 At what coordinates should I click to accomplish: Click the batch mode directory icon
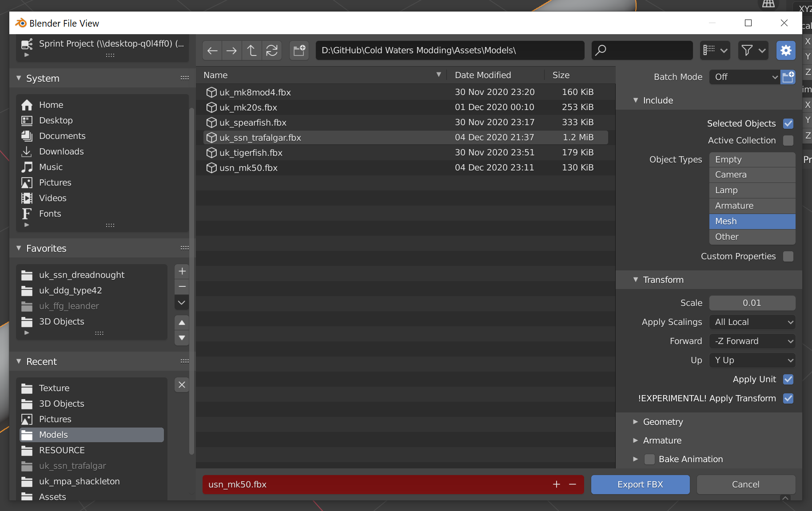tap(788, 77)
